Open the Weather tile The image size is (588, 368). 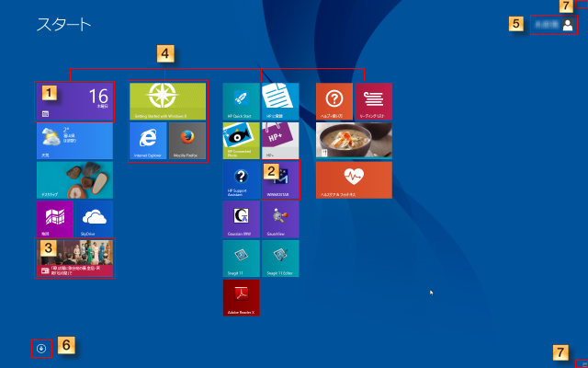pos(74,141)
